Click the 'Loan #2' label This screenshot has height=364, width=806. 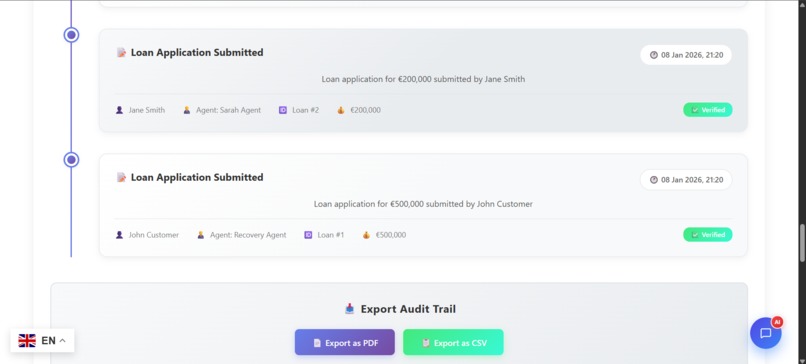click(305, 110)
